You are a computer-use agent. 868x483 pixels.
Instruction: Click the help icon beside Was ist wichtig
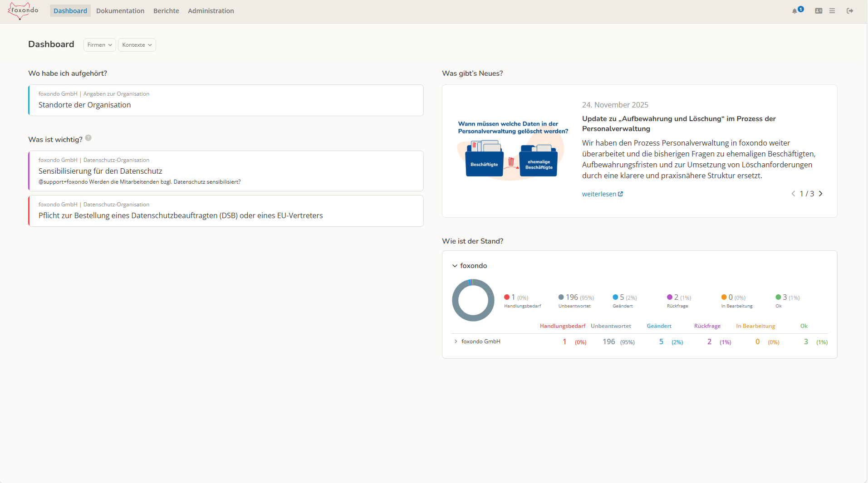tap(88, 138)
